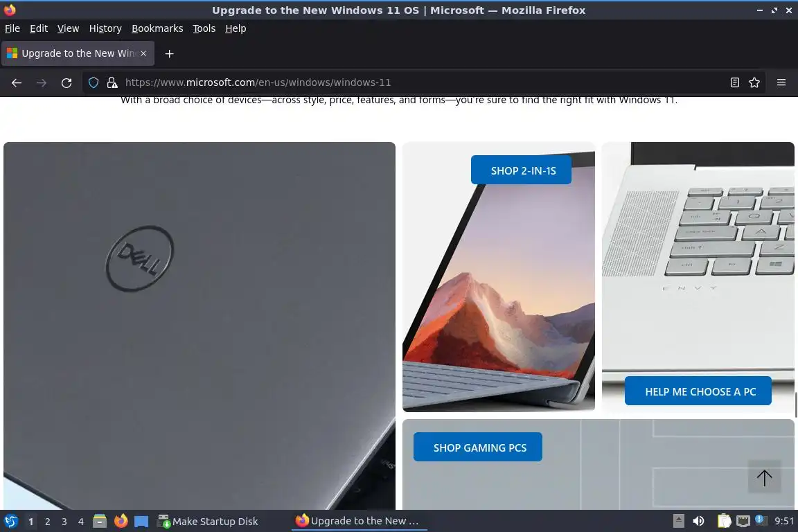Open the clipboard manager tray icon
This screenshot has height=532, width=798.
point(724,521)
